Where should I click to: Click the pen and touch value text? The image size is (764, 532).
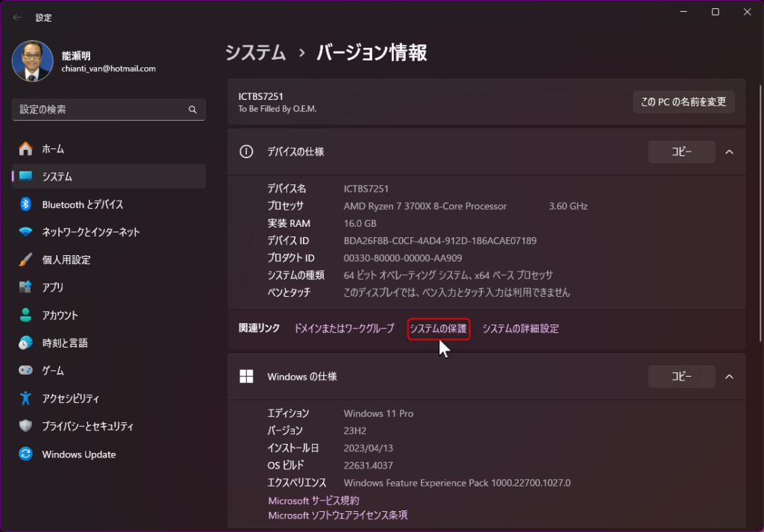click(457, 292)
